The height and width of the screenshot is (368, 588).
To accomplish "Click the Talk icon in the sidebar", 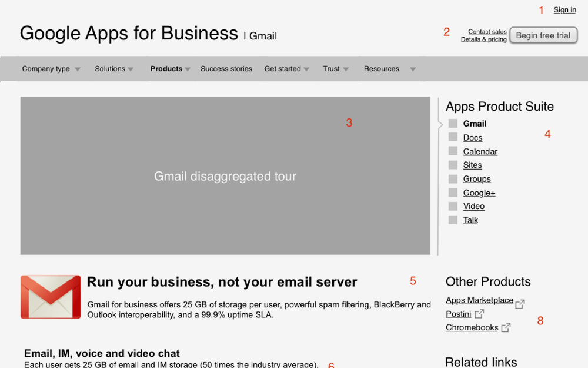I will [x=453, y=220].
